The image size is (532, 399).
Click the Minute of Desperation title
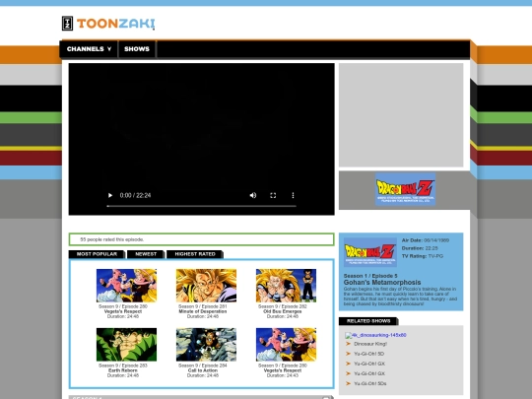203,311
